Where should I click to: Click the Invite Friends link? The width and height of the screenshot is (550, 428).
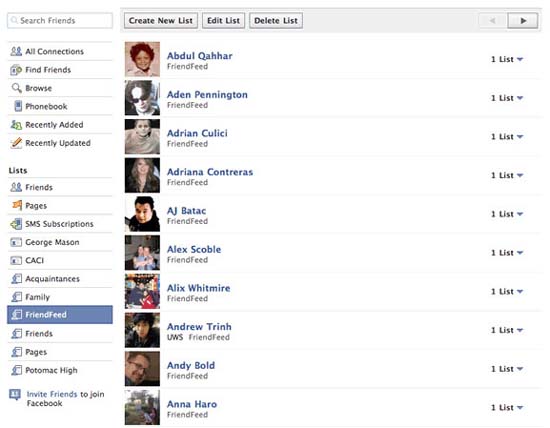[x=52, y=394]
